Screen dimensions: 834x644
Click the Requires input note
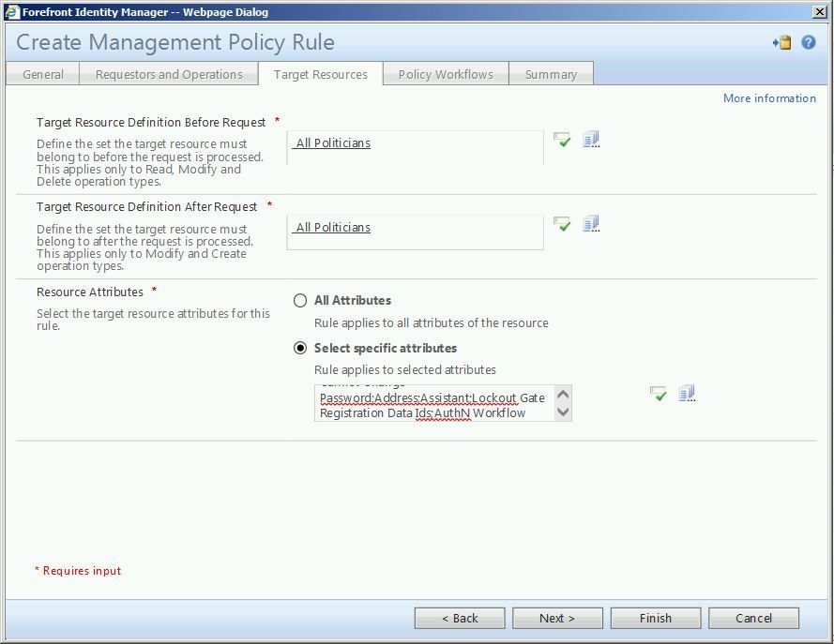(78, 571)
